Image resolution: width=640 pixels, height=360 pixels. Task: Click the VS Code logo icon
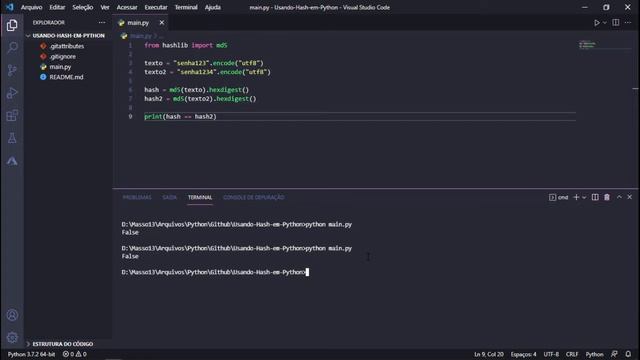pyautogui.click(x=9, y=7)
